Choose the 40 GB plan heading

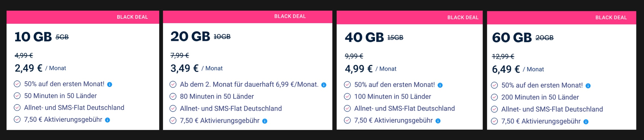(x=364, y=37)
